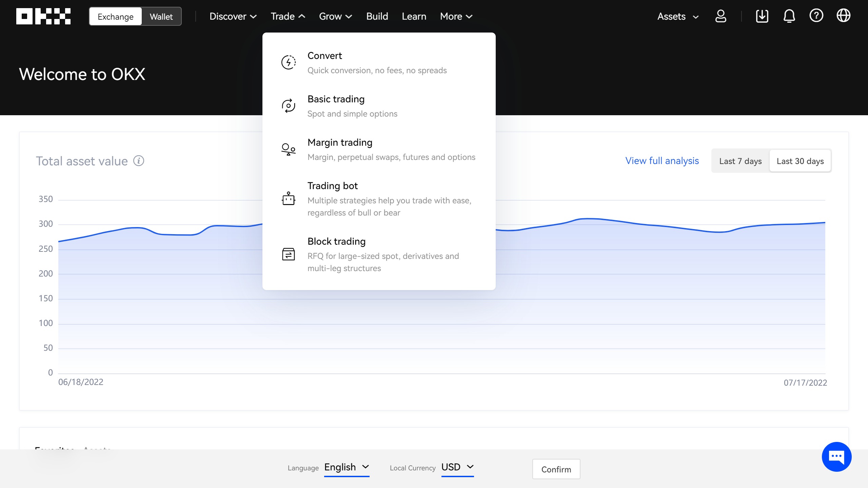Open the user profile icon

pos(721,16)
